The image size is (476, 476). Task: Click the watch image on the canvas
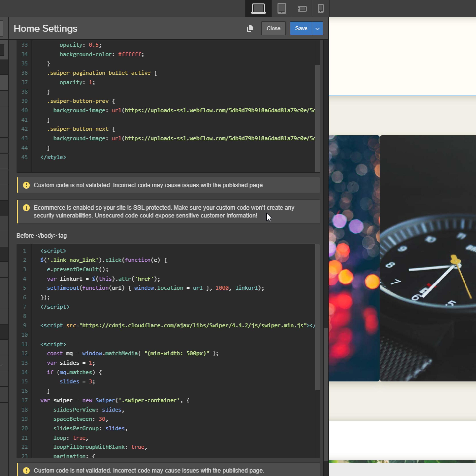pos(428,258)
